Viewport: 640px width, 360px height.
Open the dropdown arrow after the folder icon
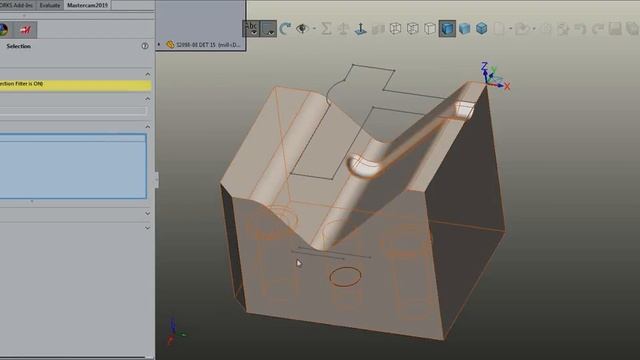tap(534, 29)
